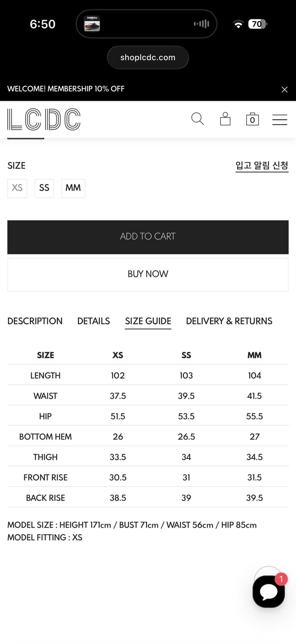This screenshot has width=296, height=644.
Task: Select size XS
Action: point(17,188)
